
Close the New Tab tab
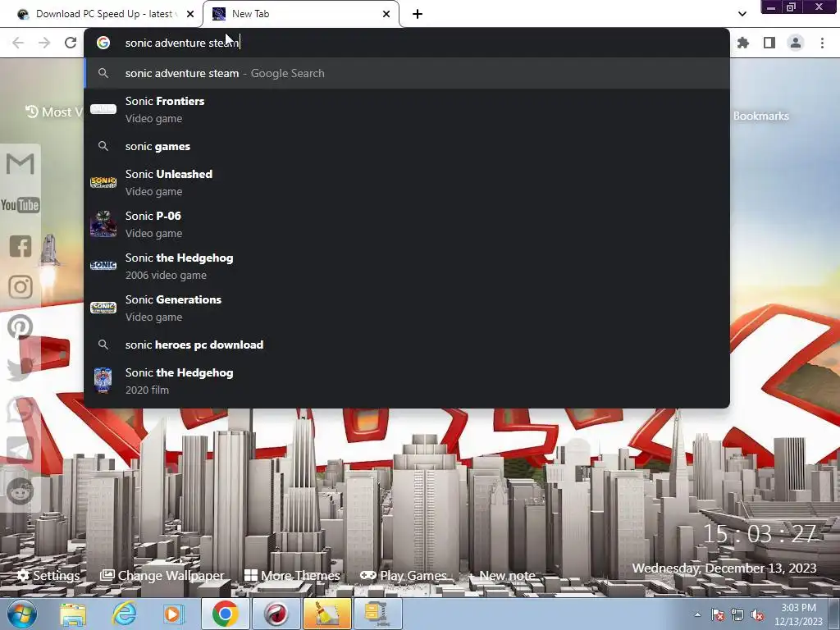click(x=386, y=14)
